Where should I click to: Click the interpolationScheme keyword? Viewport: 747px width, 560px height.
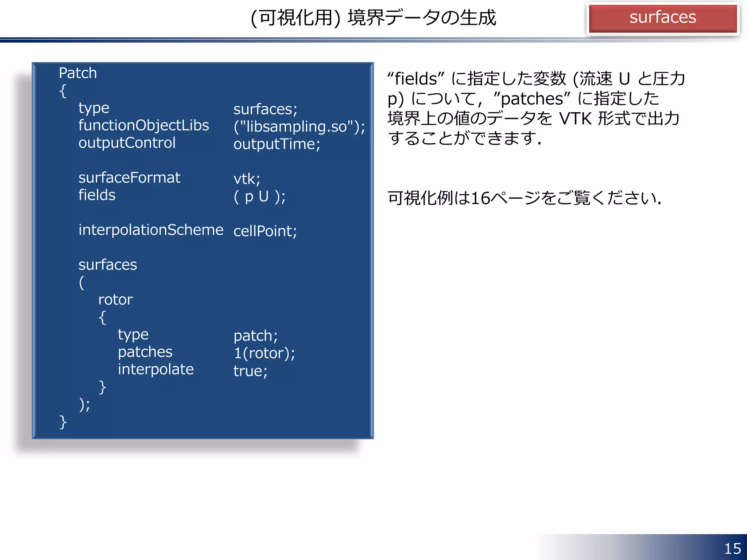tap(151, 230)
